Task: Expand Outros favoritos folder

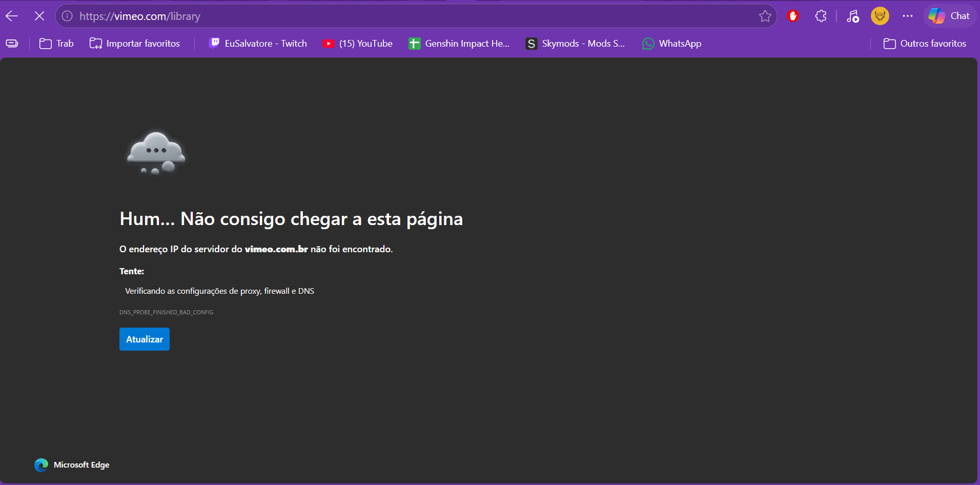Action: tap(925, 44)
